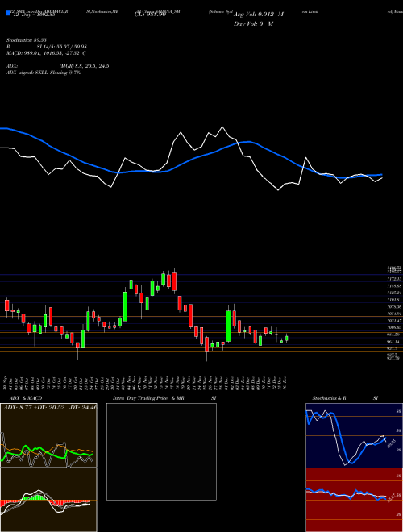This screenshot has width=403, height=532.
Task: Click the 1054.91 price level label
Action: [394, 314]
